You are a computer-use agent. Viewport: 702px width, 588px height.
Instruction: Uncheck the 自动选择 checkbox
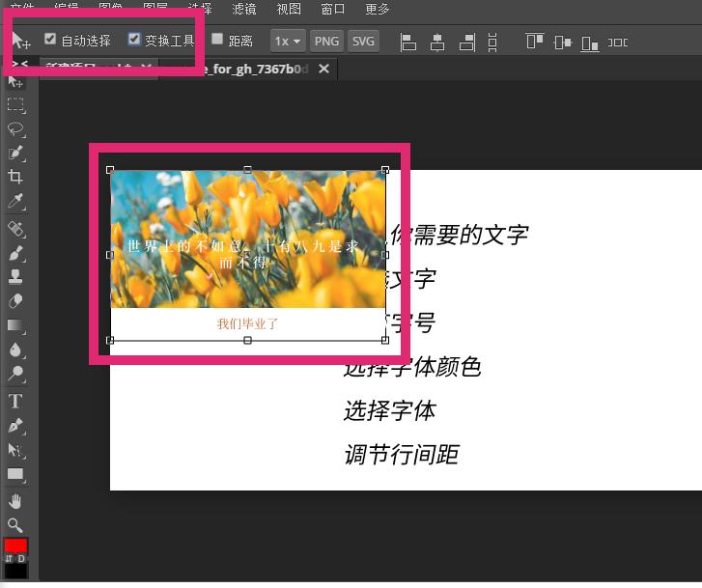50,39
